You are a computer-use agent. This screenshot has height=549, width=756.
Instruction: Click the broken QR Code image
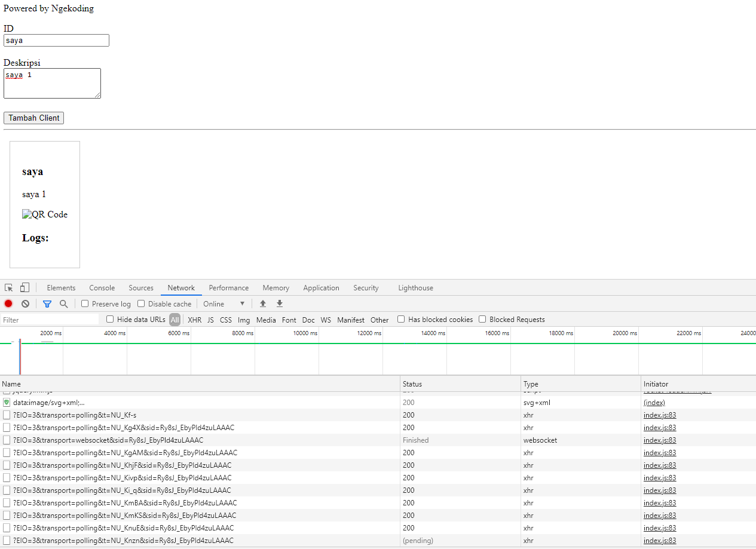click(x=45, y=214)
